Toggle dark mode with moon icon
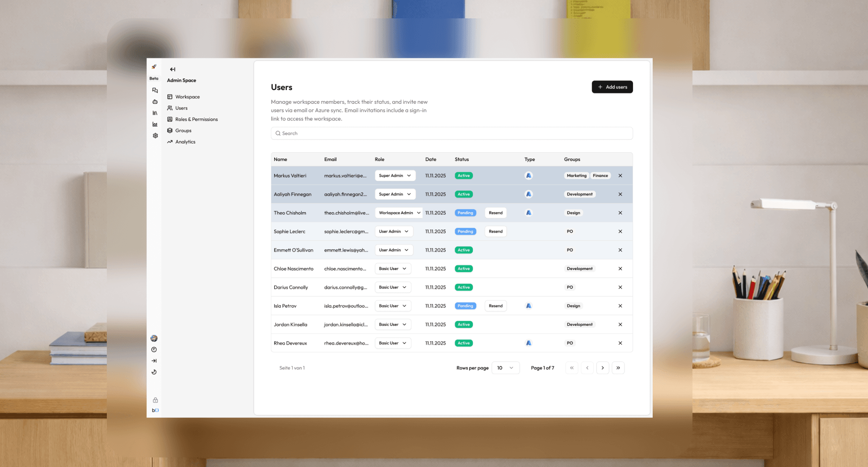Viewport: 868px width, 467px height. (154, 372)
